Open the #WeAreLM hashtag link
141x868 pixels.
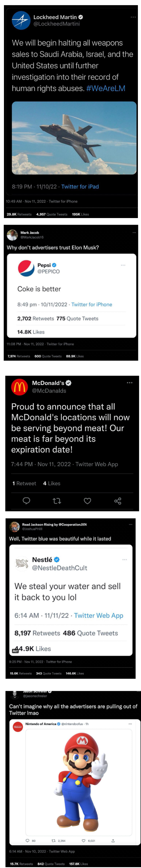pyautogui.click(x=106, y=88)
